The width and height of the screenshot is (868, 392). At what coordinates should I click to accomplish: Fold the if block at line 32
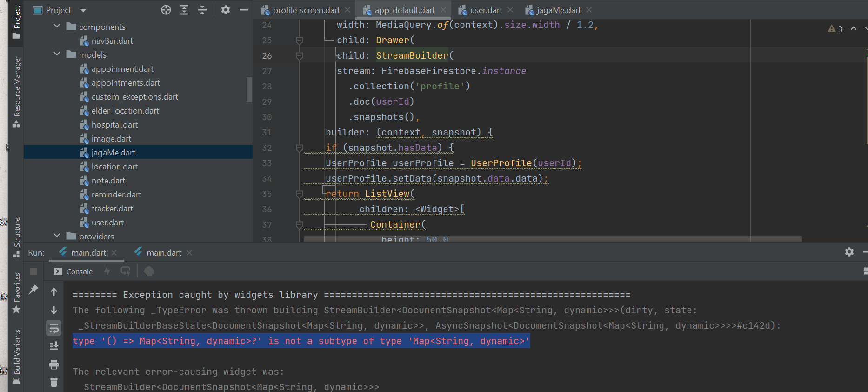point(300,148)
